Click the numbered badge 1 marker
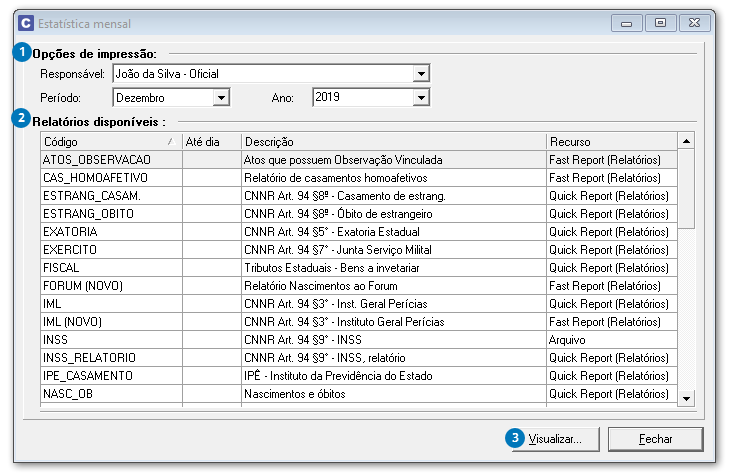 click(x=21, y=53)
